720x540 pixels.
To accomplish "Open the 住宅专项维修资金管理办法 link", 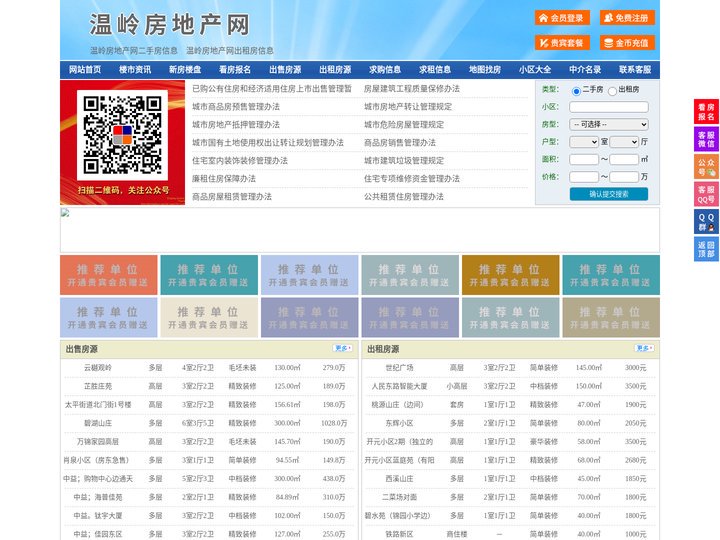I will pos(412,179).
